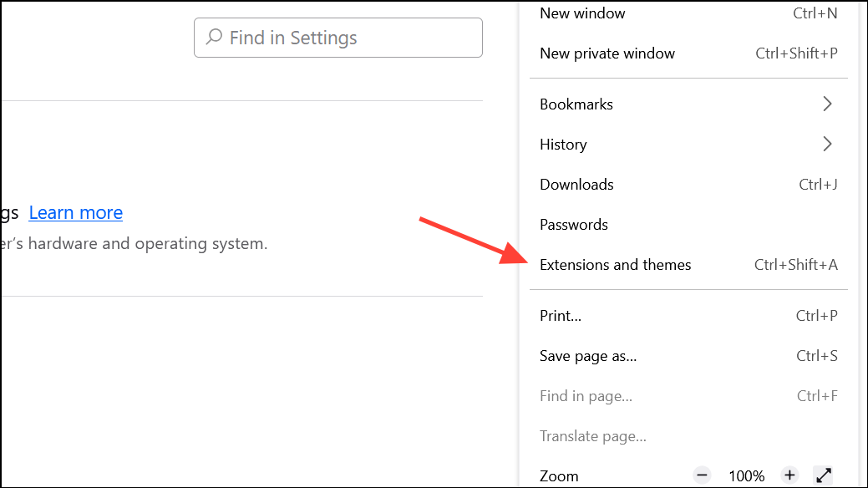Click Translate page... menu item
The image size is (868, 488).
tap(593, 436)
